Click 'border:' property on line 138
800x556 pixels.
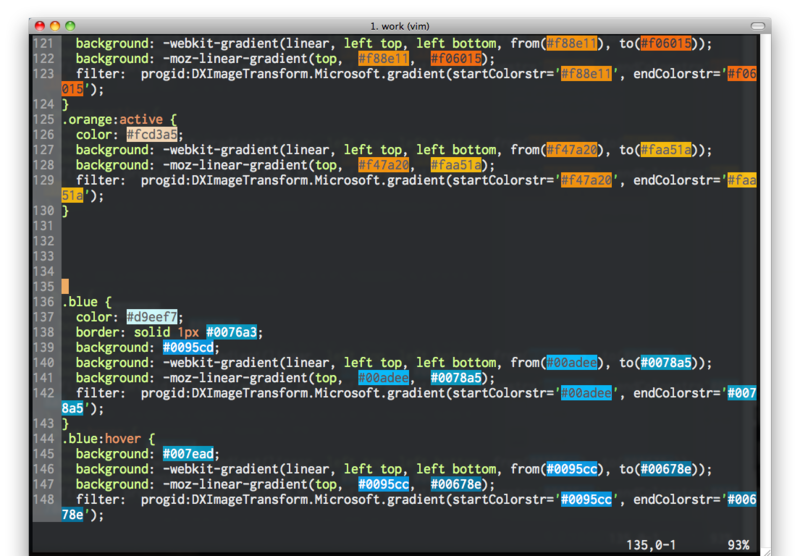click(101, 333)
